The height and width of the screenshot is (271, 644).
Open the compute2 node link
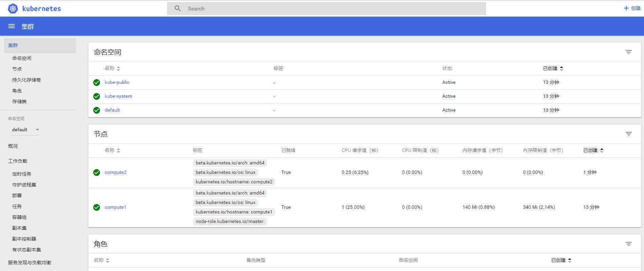[x=116, y=172]
